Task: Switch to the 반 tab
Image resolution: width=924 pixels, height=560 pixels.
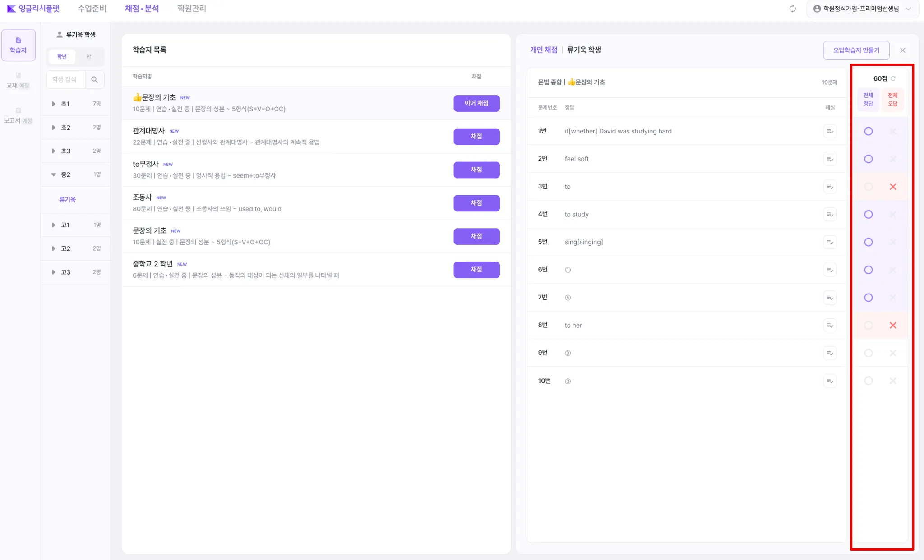Action: pos(88,56)
